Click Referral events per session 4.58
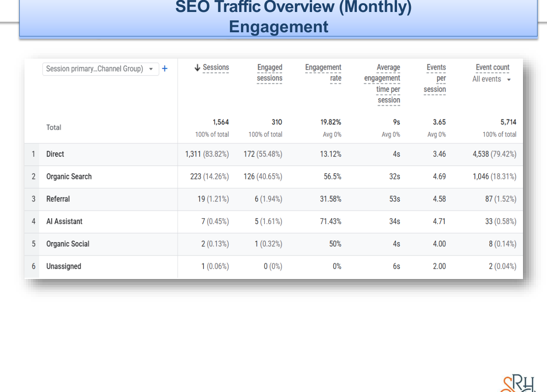 pos(439,199)
